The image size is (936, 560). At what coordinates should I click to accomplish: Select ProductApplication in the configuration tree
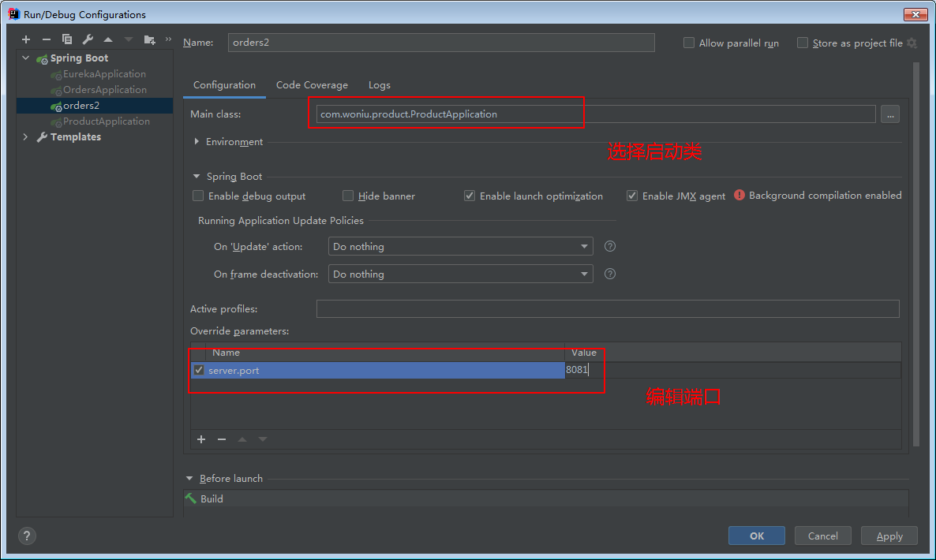click(x=106, y=121)
